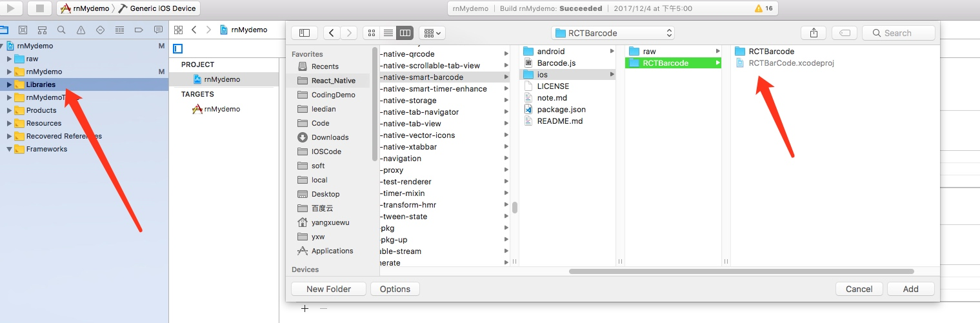Screen dimensions: 980x323
Task: Select the android folder
Action: [566, 52]
